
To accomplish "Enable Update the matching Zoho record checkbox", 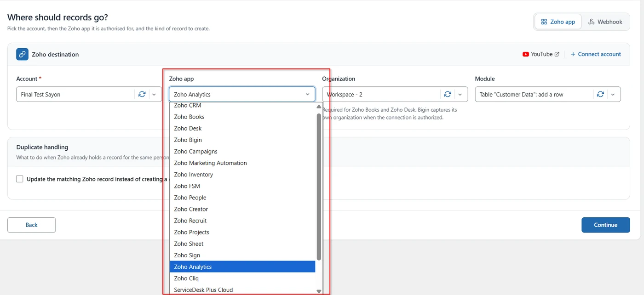I will (x=20, y=179).
